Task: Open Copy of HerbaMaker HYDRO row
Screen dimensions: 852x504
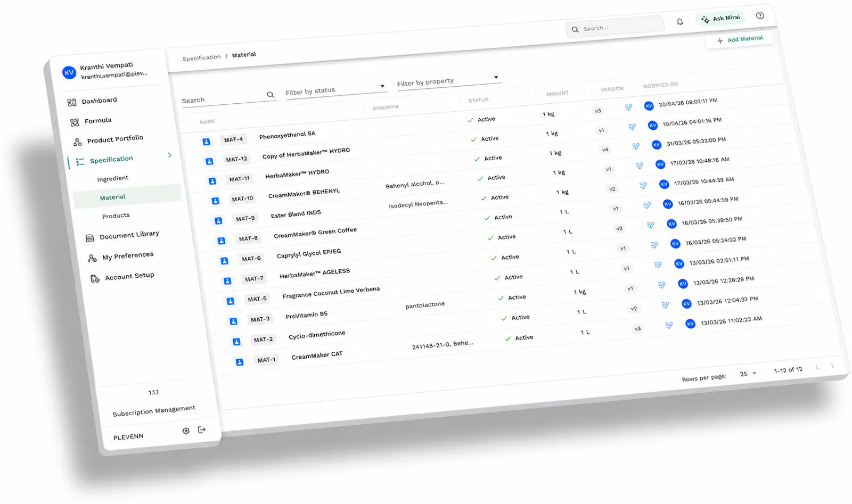Action: click(x=306, y=153)
